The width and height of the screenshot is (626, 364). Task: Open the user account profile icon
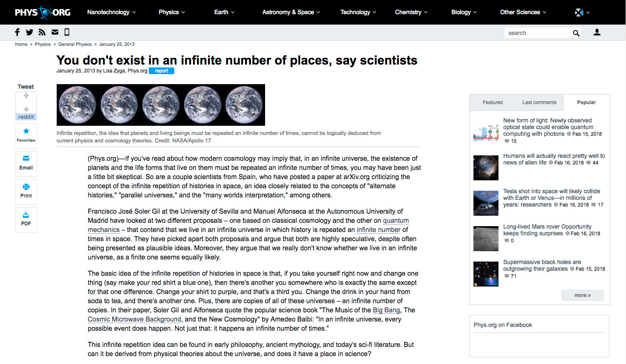pos(597,32)
